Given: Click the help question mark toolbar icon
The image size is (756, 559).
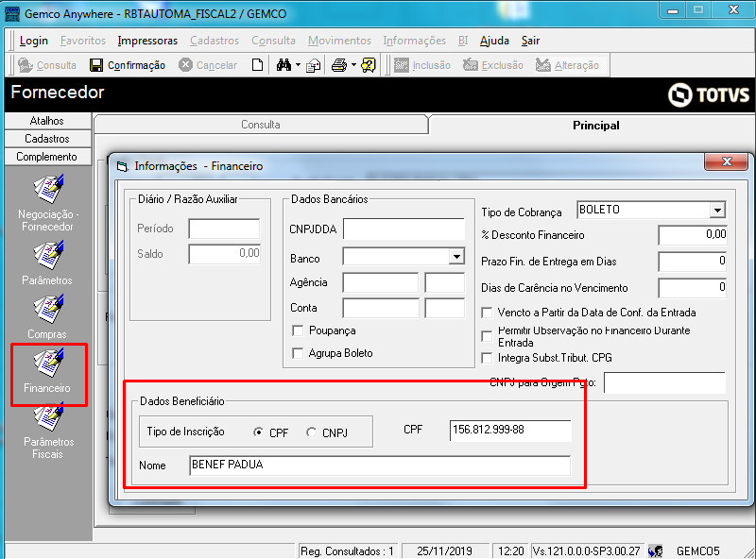Looking at the screenshot, I should coord(369,65).
